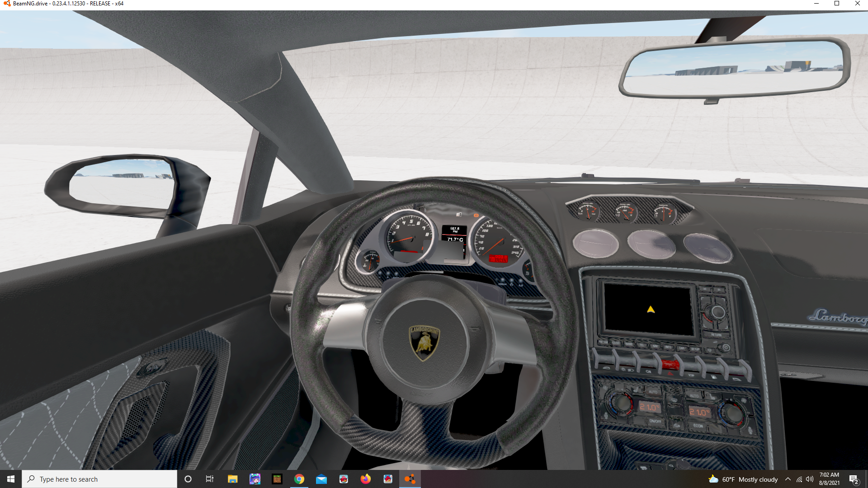This screenshot has height=488, width=868.
Task: Launch Minecraft grass block icon on taskbar
Action: click(277, 479)
